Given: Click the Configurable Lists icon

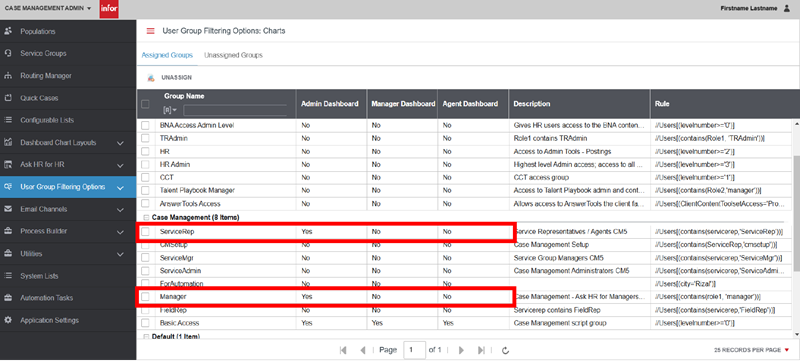Looking at the screenshot, I should (8, 120).
